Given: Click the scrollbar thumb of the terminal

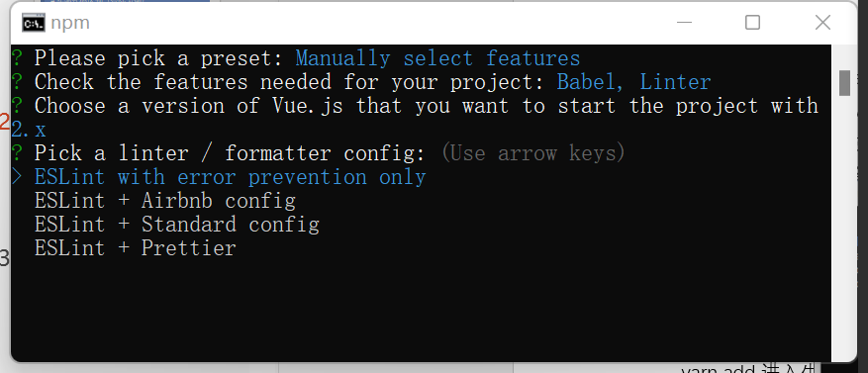Looking at the screenshot, I should click(844, 83).
